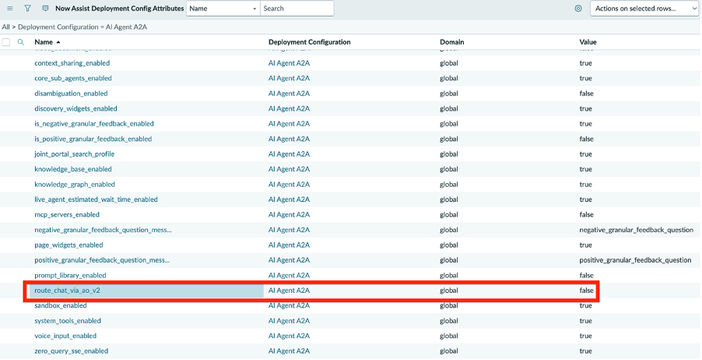Open disambiguation_enabled record
702x360 pixels.
tap(71, 94)
